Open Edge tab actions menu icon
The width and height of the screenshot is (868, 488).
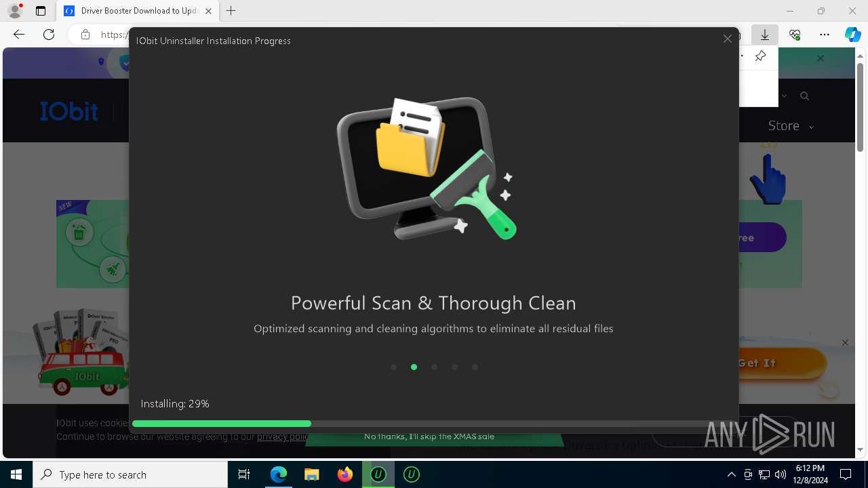click(41, 11)
